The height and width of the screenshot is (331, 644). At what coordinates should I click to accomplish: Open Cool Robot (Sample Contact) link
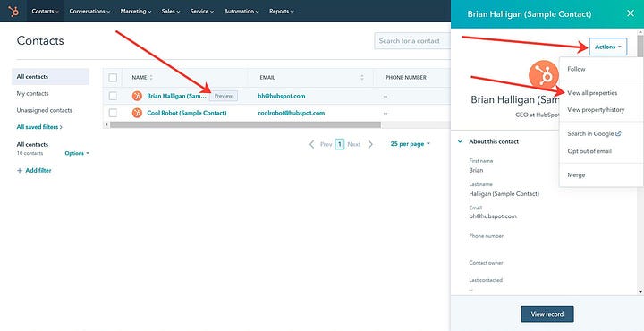pos(187,113)
